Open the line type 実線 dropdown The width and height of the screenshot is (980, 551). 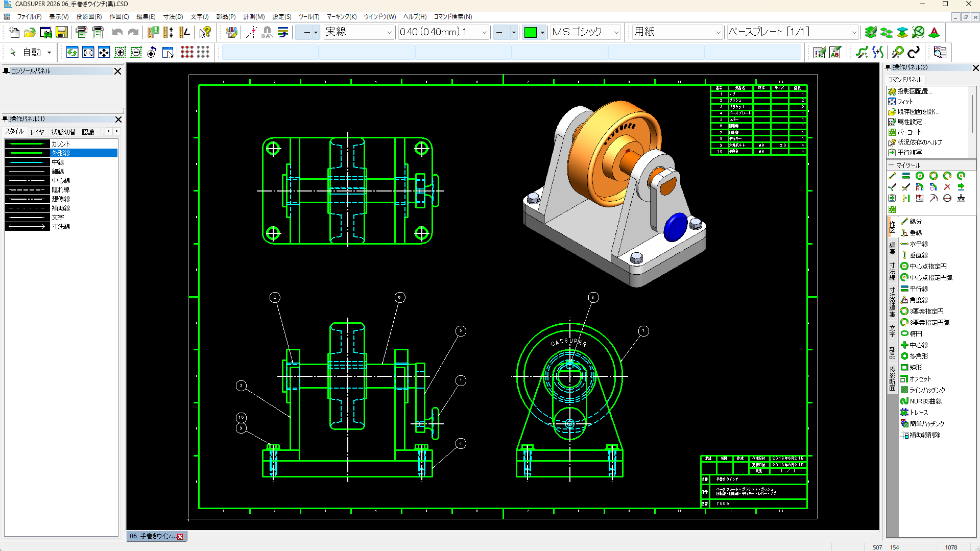[358, 32]
